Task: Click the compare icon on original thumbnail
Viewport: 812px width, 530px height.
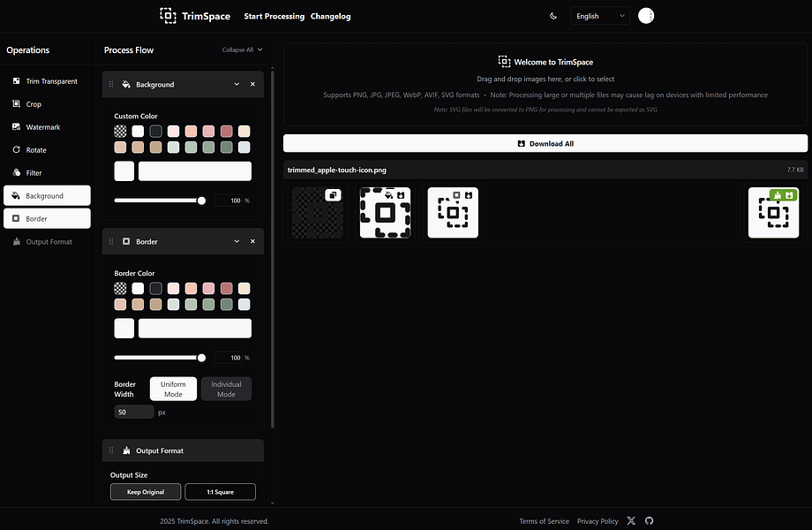Action: [333, 195]
